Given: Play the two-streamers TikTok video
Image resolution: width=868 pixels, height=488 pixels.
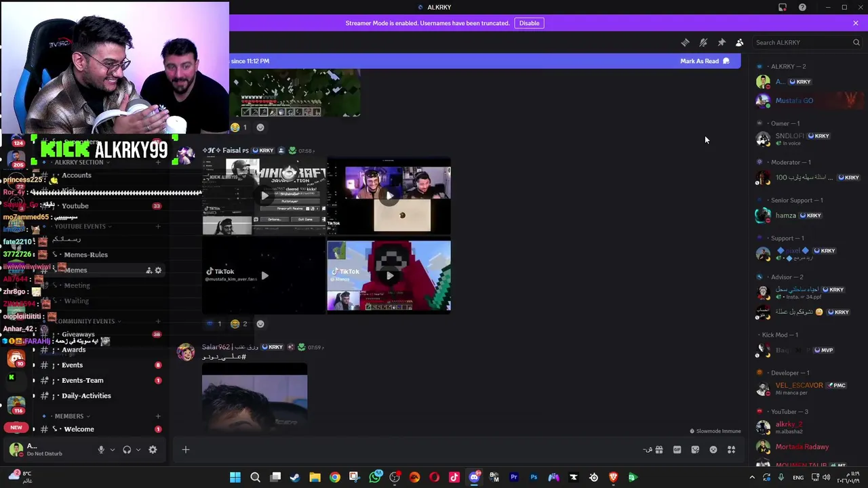Looking at the screenshot, I should pos(389,197).
